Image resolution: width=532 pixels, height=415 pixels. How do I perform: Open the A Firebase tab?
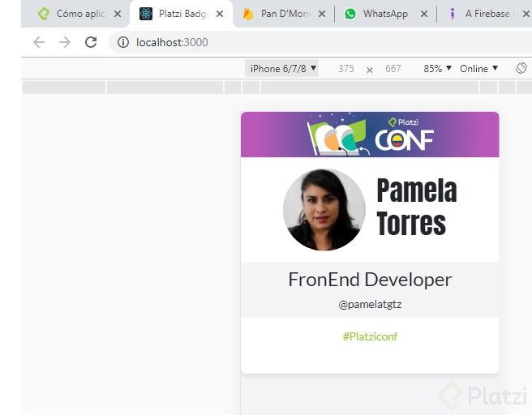pos(485,14)
